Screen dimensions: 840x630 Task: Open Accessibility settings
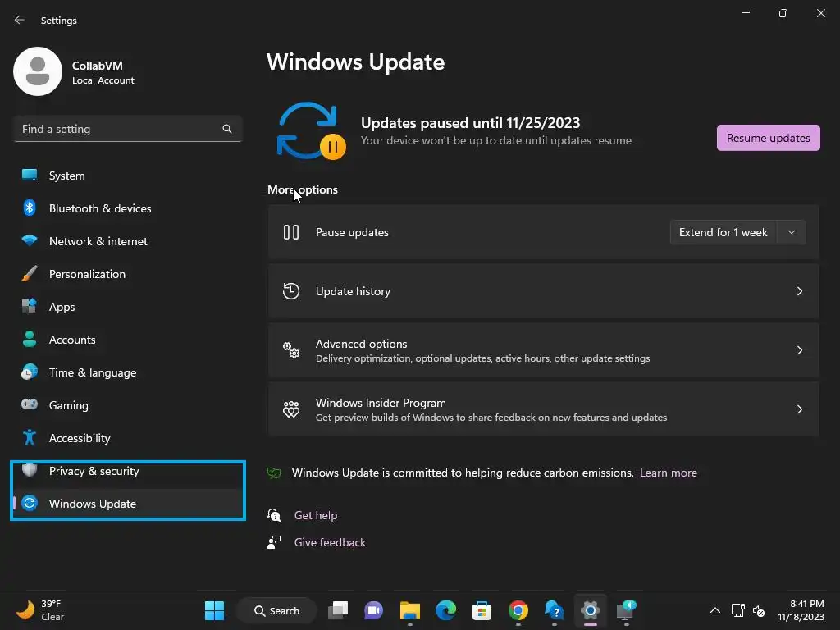[127, 438]
